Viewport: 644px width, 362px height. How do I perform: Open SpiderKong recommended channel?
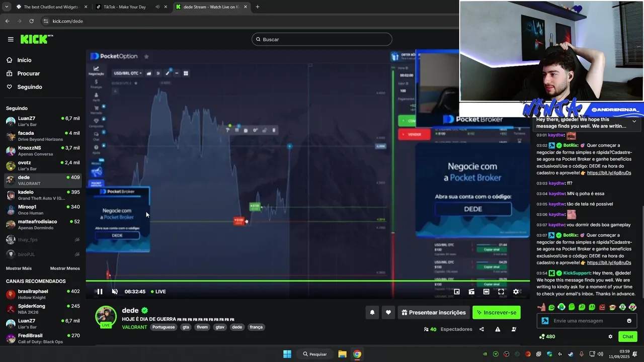pyautogui.click(x=43, y=309)
